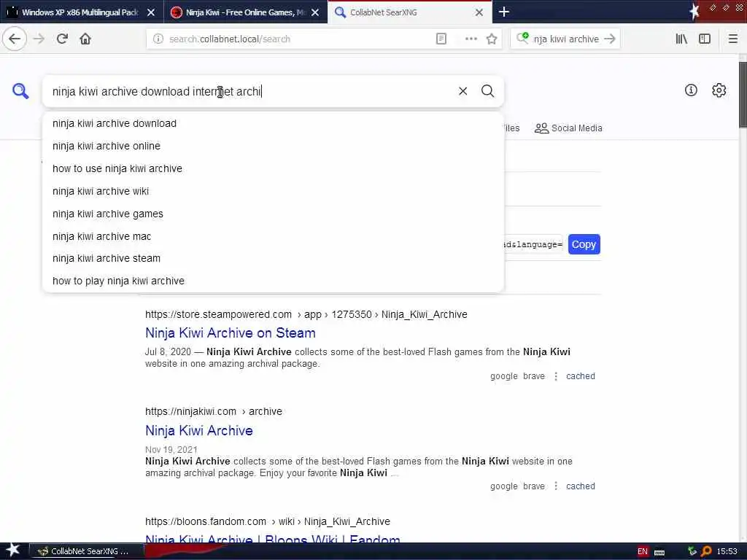Open cached version of Steam result
Image resolution: width=747 pixels, height=560 pixels.
pos(580,376)
